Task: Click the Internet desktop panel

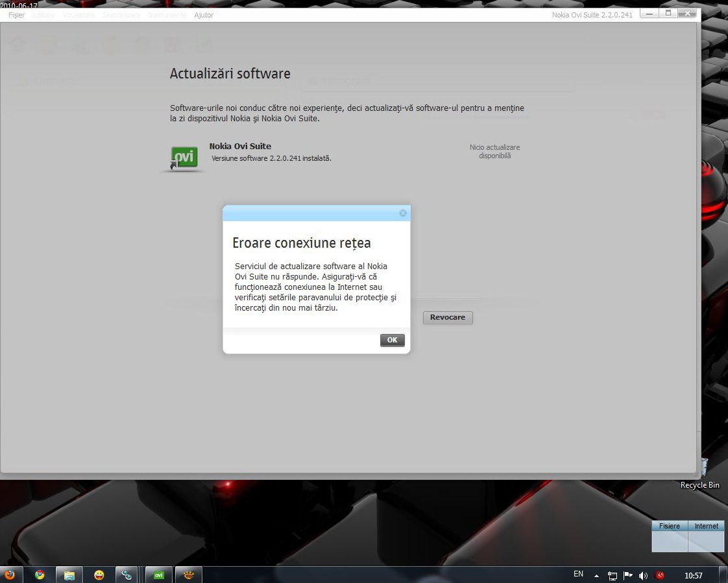Action: (706, 536)
